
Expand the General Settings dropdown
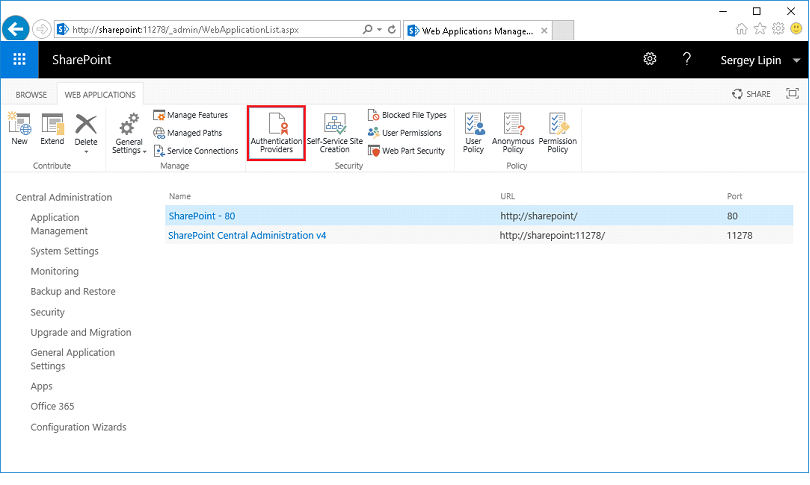pos(129,146)
